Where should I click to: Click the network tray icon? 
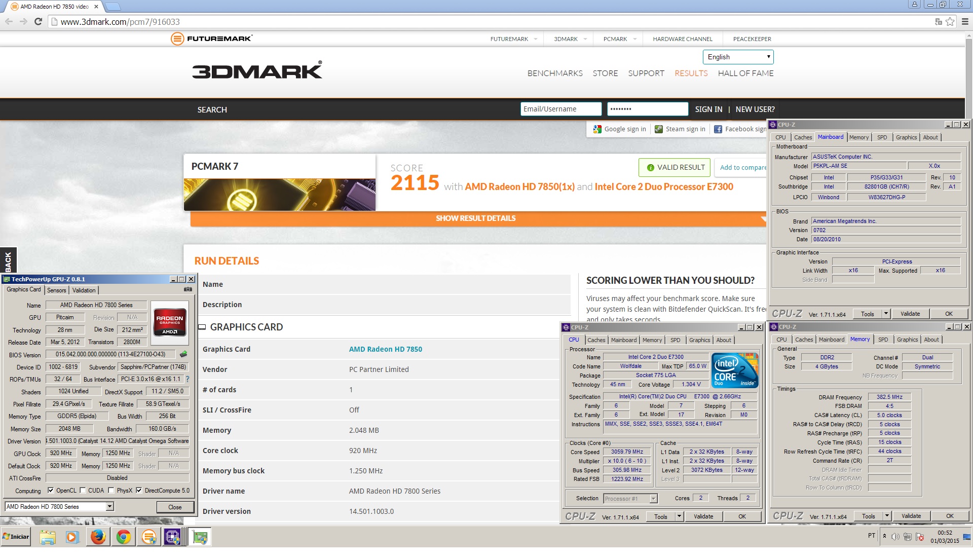tap(908, 537)
